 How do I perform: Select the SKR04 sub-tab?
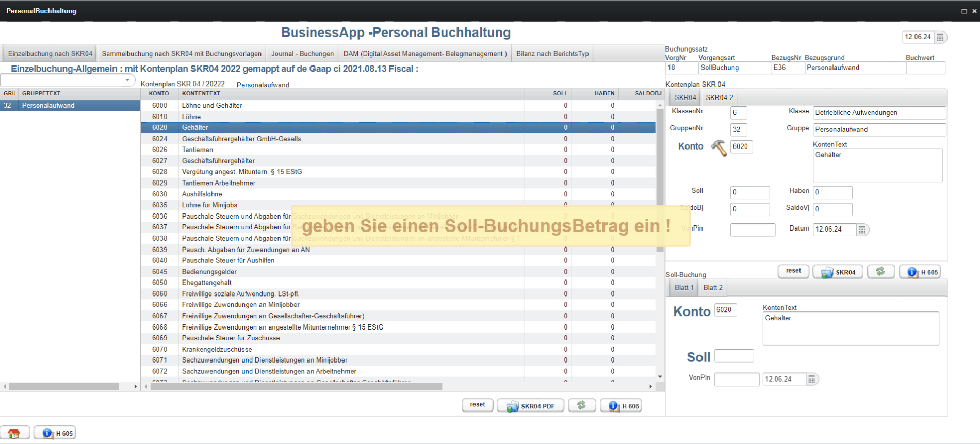[x=685, y=97]
